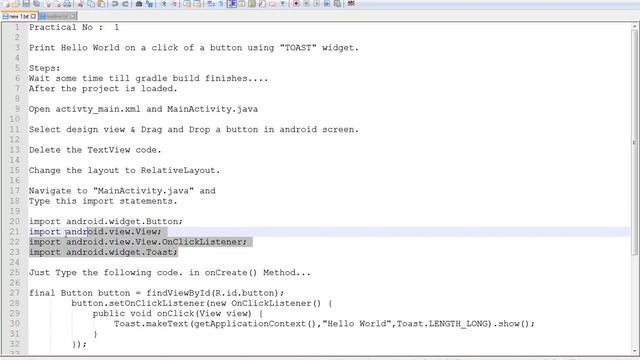640x360 pixels.
Task: Click the line "Open activty_main.xml and MainActivity.java"
Action: (x=143, y=109)
